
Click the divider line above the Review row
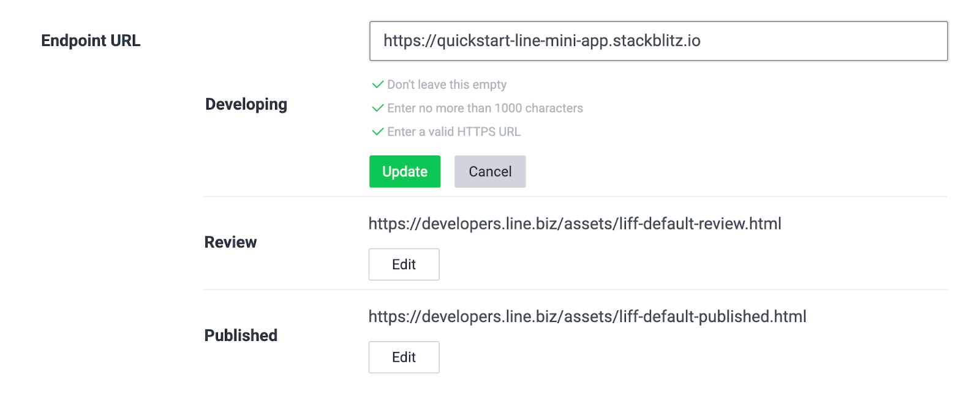pyautogui.click(x=576, y=196)
